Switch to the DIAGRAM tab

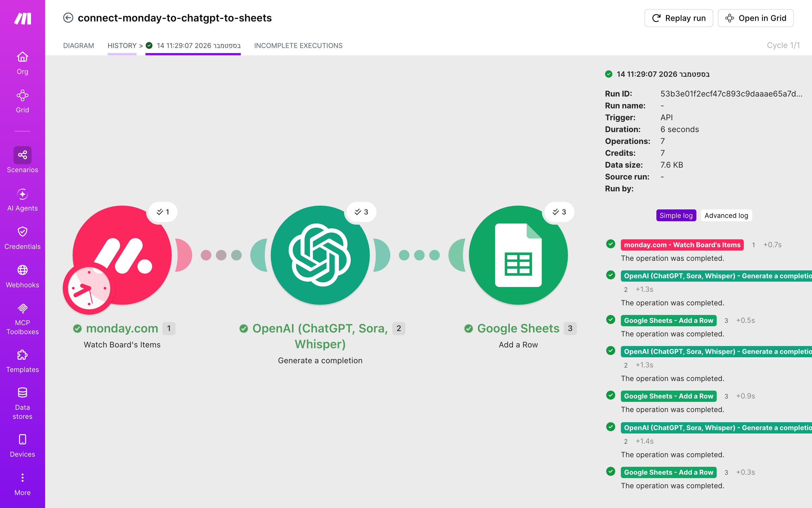[78, 45]
